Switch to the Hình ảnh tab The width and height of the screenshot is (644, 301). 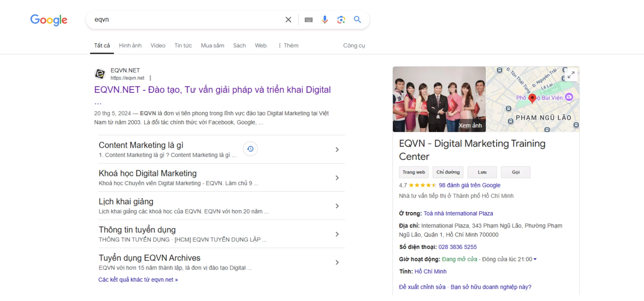pos(130,45)
